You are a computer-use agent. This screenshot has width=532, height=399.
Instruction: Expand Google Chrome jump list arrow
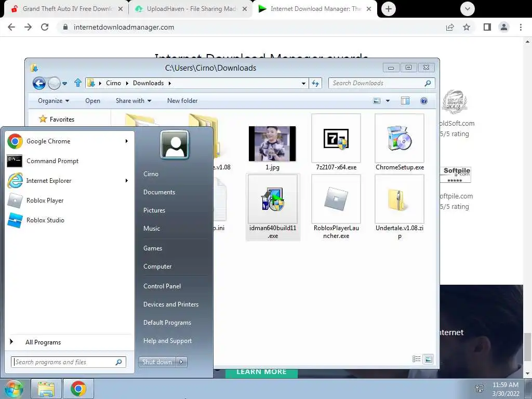click(x=127, y=141)
